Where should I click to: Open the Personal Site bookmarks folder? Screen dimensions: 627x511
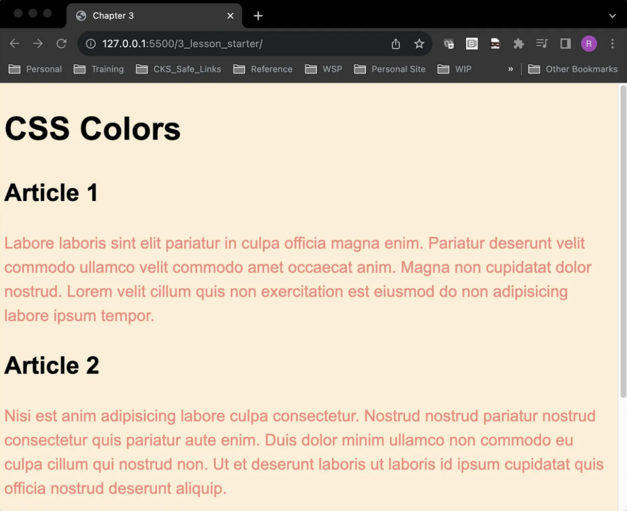[x=390, y=69]
